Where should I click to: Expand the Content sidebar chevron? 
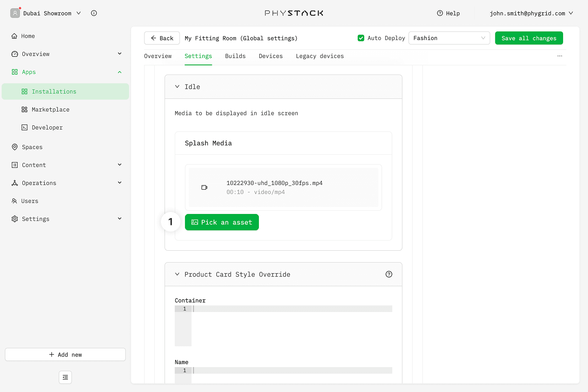coord(120,165)
